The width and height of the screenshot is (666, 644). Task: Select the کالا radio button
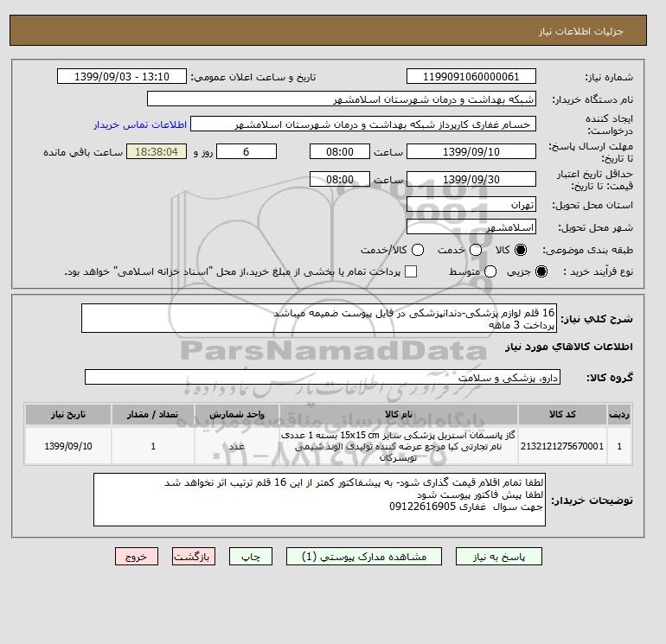(521, 250)
